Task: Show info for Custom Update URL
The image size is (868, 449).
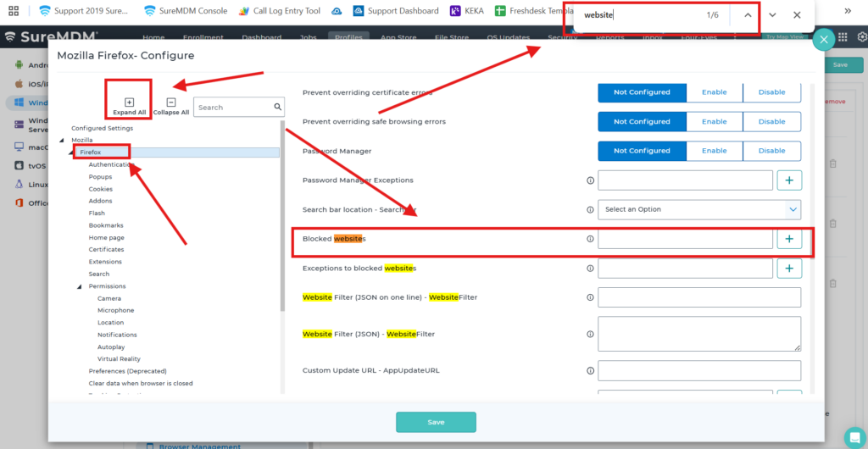Action: [x=590, y=370]
